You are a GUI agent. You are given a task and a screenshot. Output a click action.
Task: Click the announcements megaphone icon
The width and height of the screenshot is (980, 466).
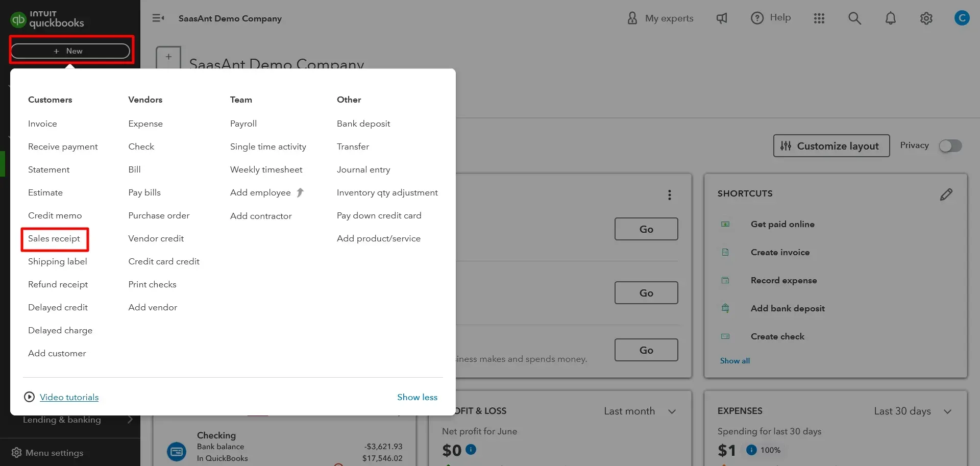coord(722,18)
